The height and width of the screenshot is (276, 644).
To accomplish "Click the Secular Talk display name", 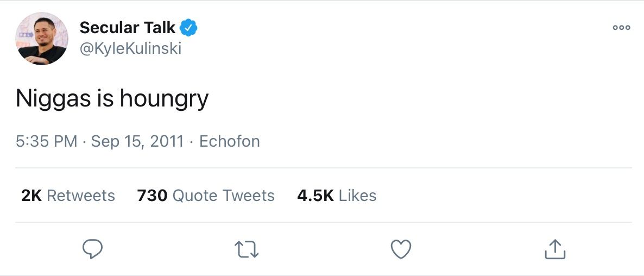I will coord(128,28).
